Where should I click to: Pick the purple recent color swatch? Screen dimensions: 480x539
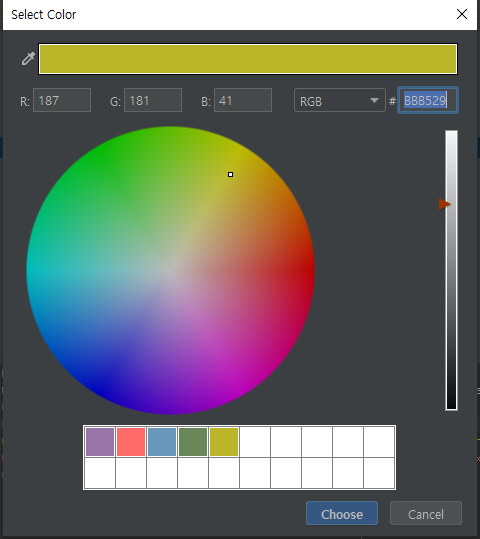click(100, 442)
